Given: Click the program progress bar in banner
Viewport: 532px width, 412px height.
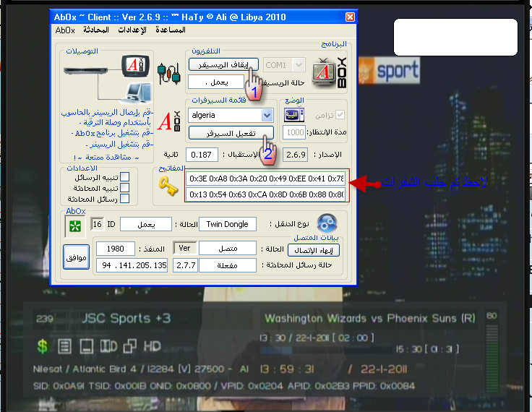Looking at the screenshot, I should (x=326, y=350).
